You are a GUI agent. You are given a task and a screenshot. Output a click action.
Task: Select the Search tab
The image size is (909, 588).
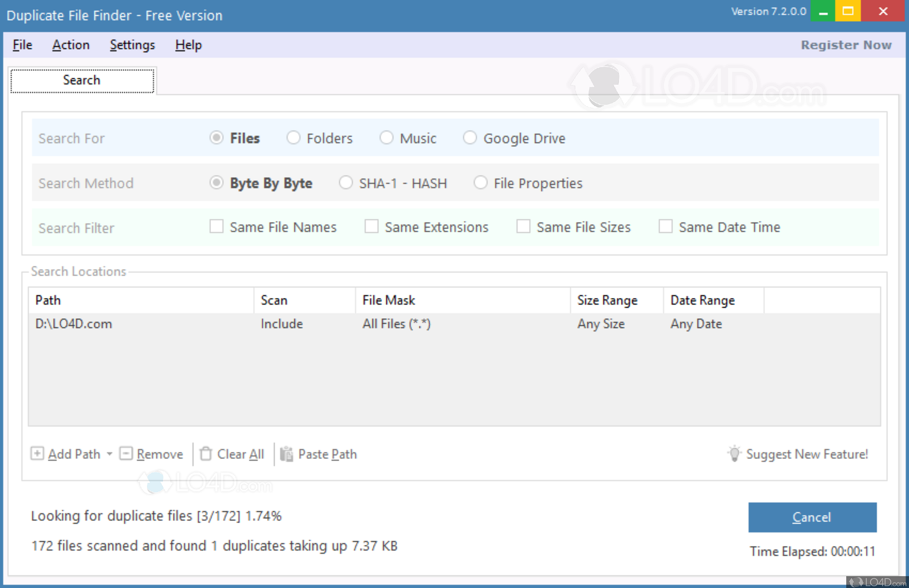82,80
